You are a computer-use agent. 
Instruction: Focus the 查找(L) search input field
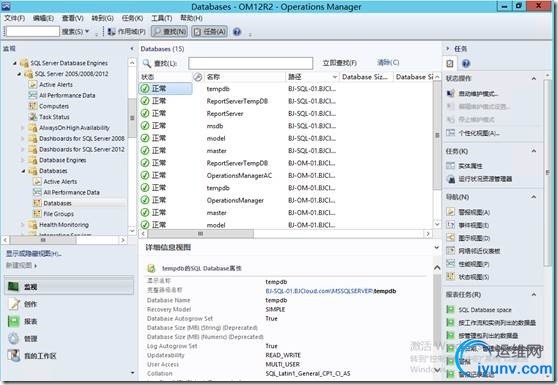[251, 63]
